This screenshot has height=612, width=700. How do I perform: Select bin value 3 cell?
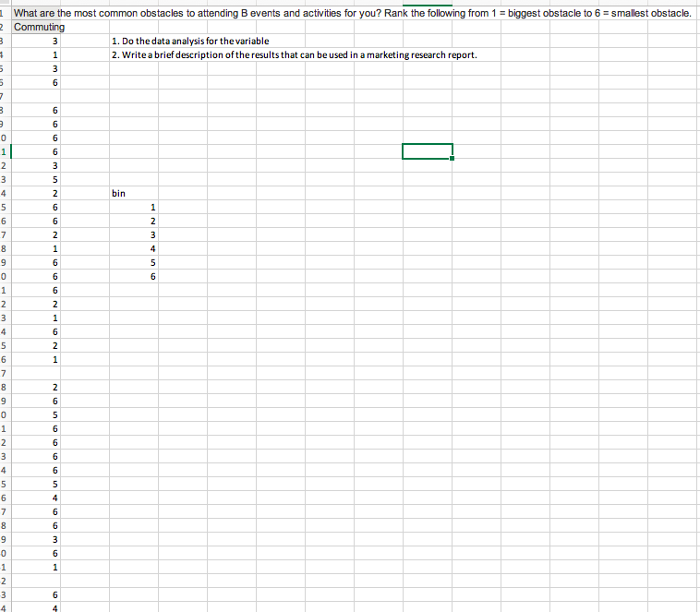134,234
